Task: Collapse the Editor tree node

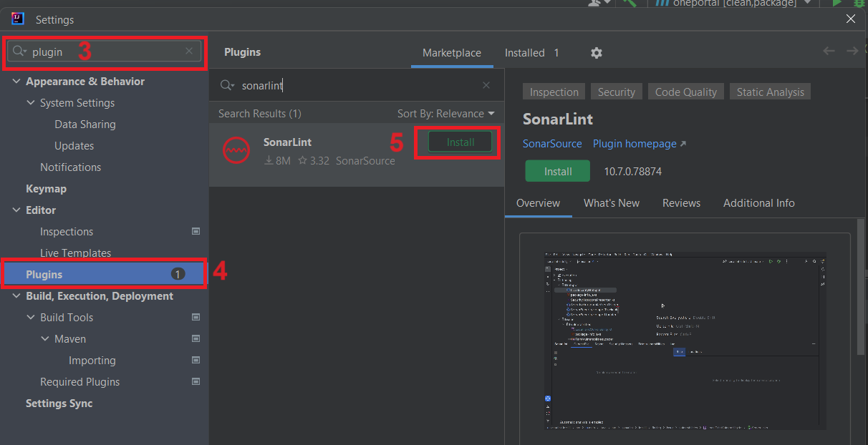Action: coord(16,210)
